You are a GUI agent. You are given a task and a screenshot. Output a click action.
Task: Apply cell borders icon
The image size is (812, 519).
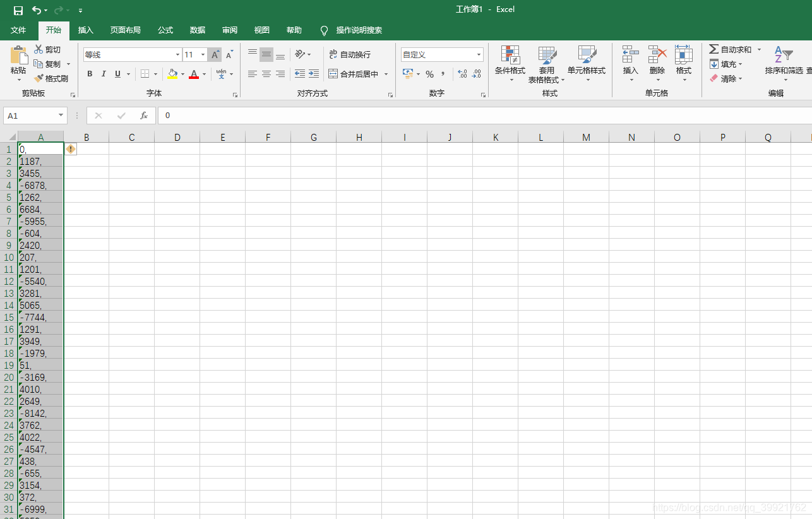pos(145,74)
